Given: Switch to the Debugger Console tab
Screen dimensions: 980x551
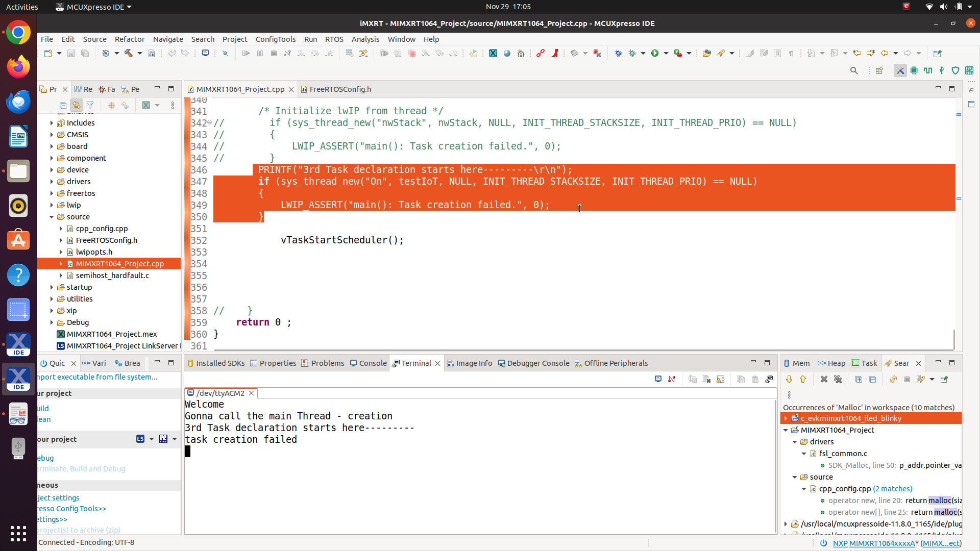Looking at the screenshot, I should click(538, 363).
